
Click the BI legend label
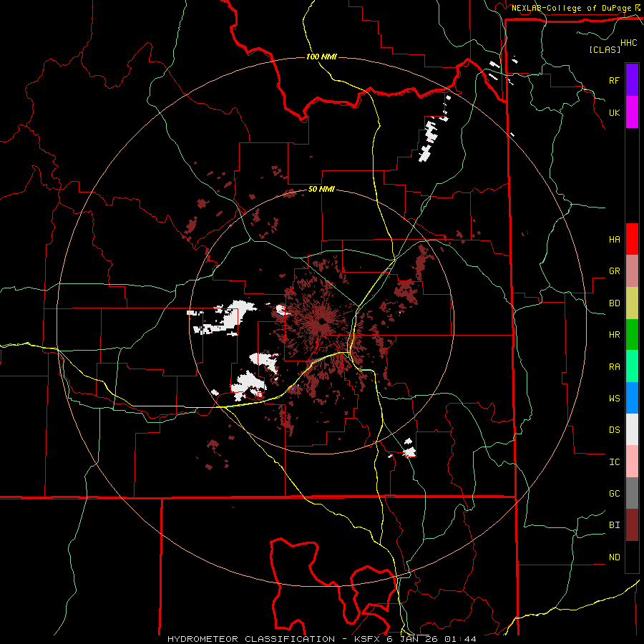pos(614,525)
